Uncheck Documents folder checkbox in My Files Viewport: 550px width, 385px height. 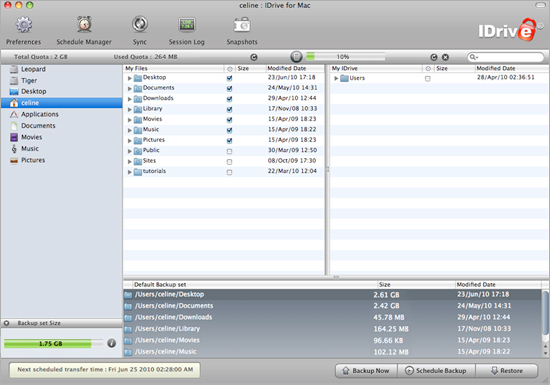(229, 89)
